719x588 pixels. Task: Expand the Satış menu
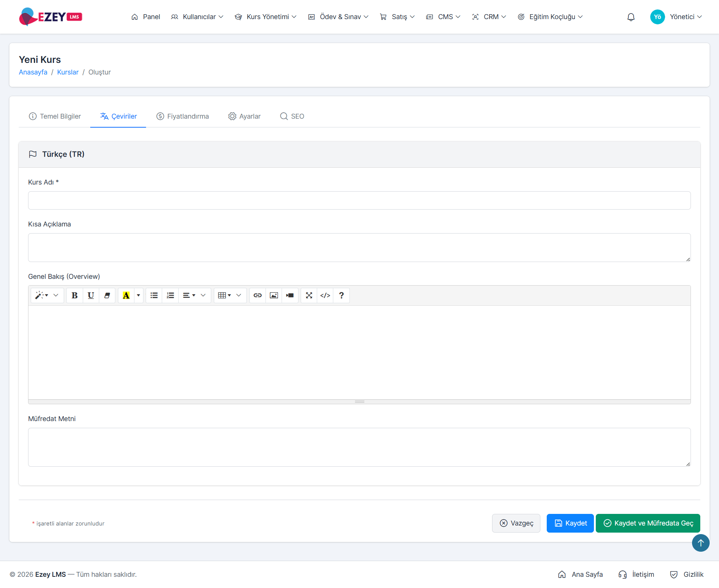pos(397,17)
